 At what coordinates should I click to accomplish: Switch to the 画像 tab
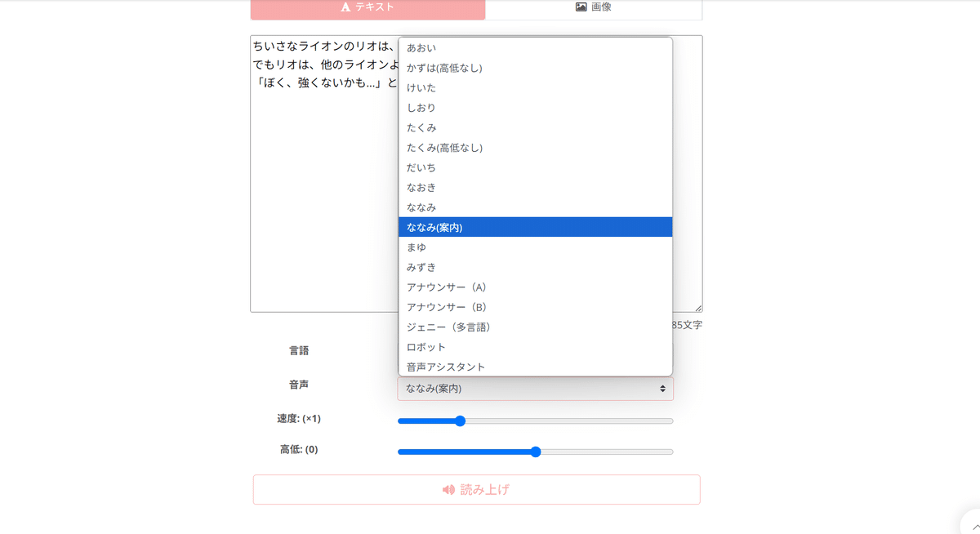click(594, 7)
